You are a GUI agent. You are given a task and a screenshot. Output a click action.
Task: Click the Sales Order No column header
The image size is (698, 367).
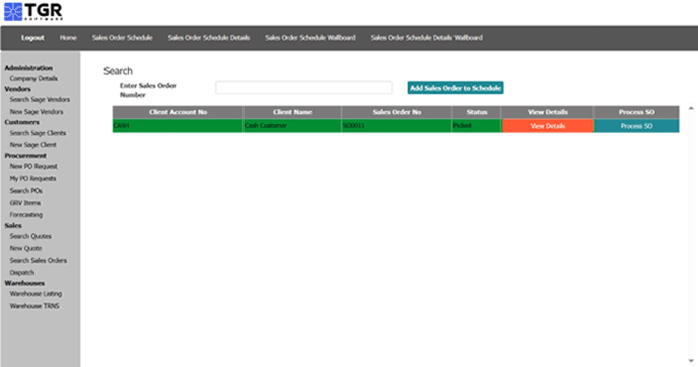point(397,112)
